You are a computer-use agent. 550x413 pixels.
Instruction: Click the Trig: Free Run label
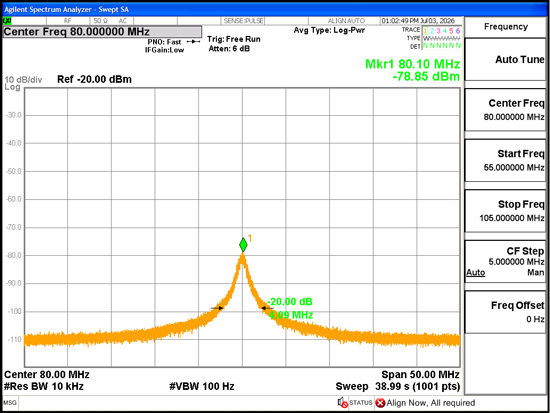(x=234, y=39)
